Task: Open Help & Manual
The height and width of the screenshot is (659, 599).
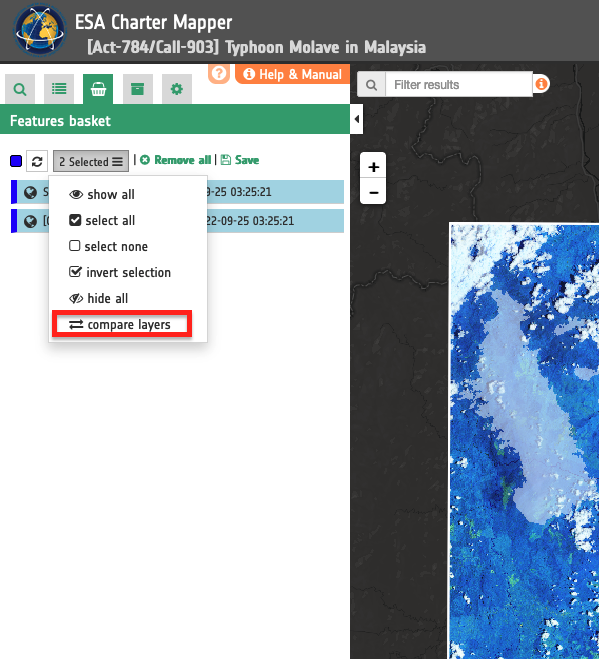Action: pyautogui.click(x=293, y=74)
